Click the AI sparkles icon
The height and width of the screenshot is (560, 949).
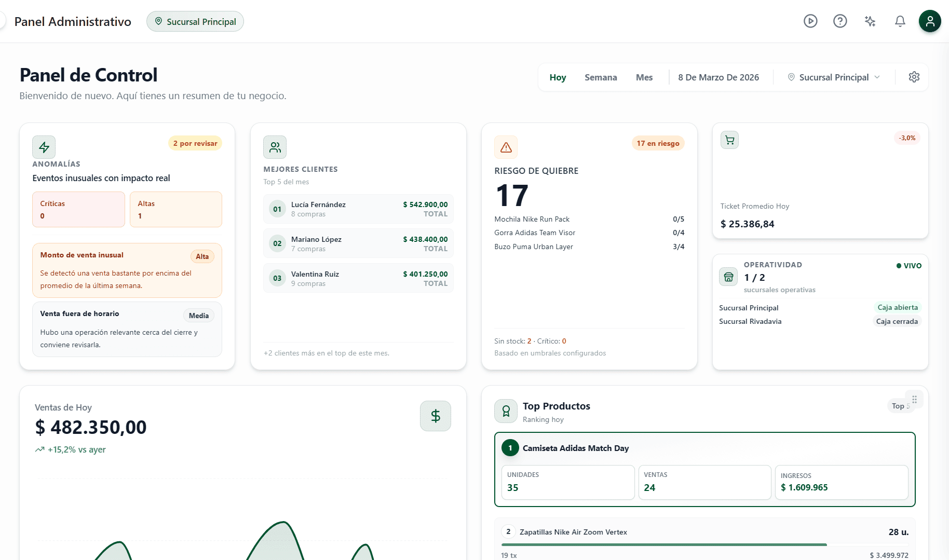tap(870, 21)
